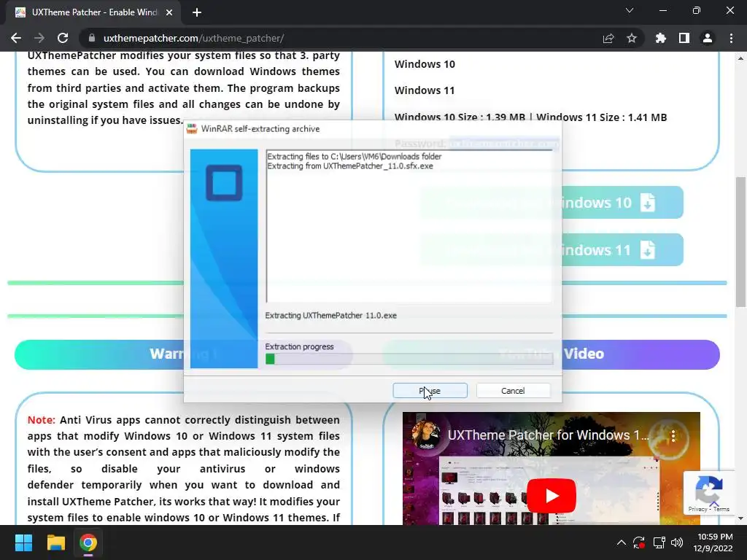Select 'Extracting files to C:\Users\VM6\Downloads folder' line
747x560 pixels.
[x=355, y=156]
